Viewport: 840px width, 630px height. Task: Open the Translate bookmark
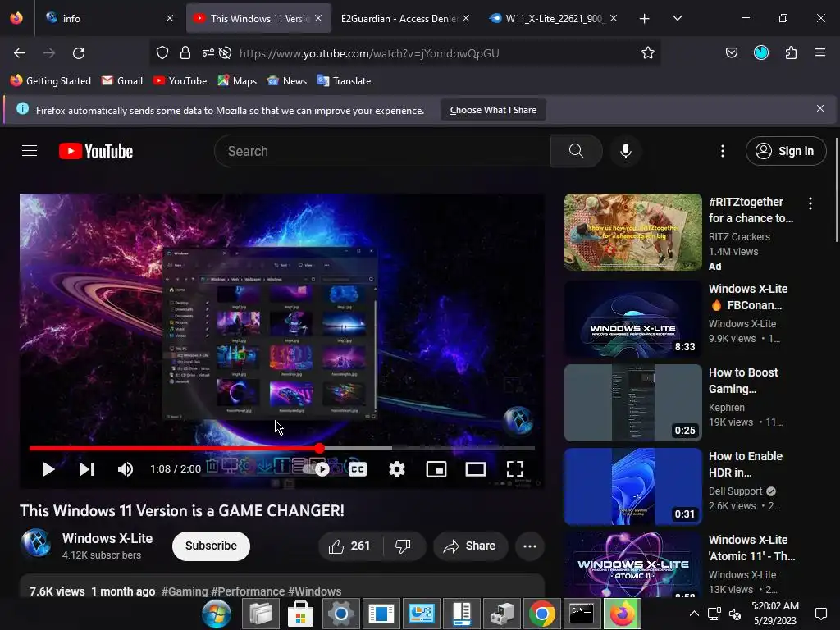344,81
